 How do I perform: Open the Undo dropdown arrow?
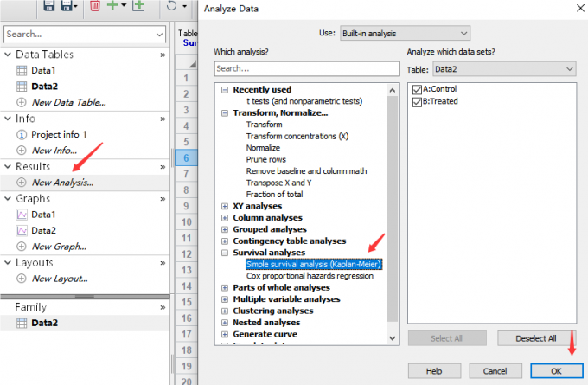184,6
